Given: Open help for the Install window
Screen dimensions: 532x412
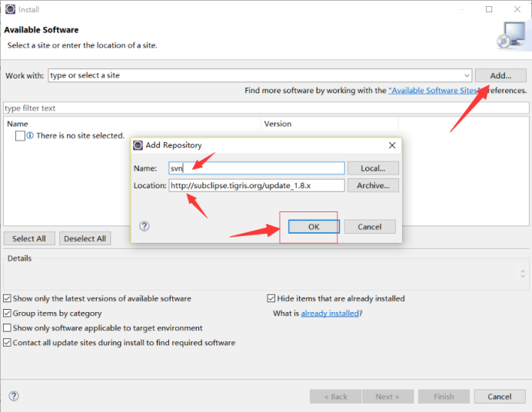Looking at the screenshot, I should [x=14, y=396].
